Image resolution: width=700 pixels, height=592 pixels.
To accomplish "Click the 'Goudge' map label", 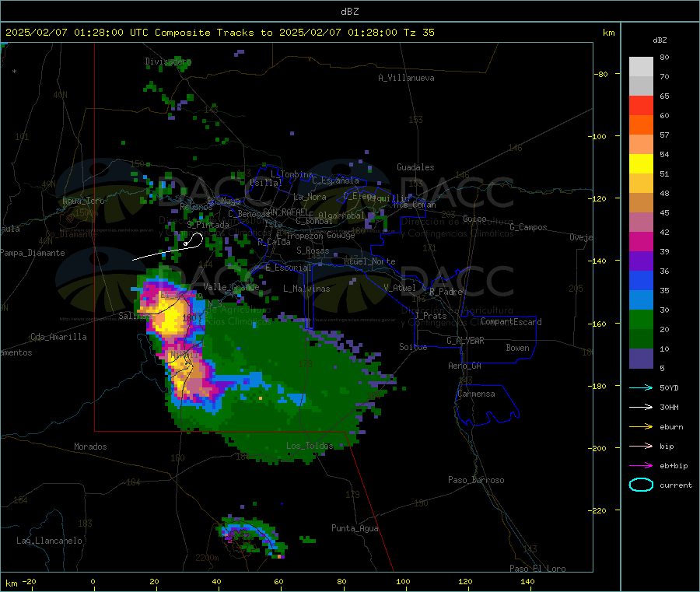I will tap(341, 235).
